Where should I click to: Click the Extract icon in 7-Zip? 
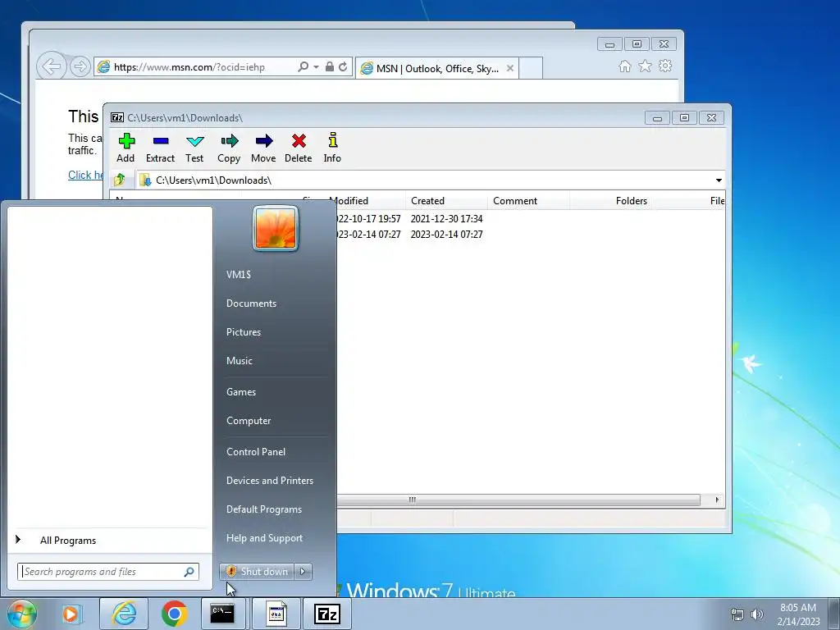point(160,148)
